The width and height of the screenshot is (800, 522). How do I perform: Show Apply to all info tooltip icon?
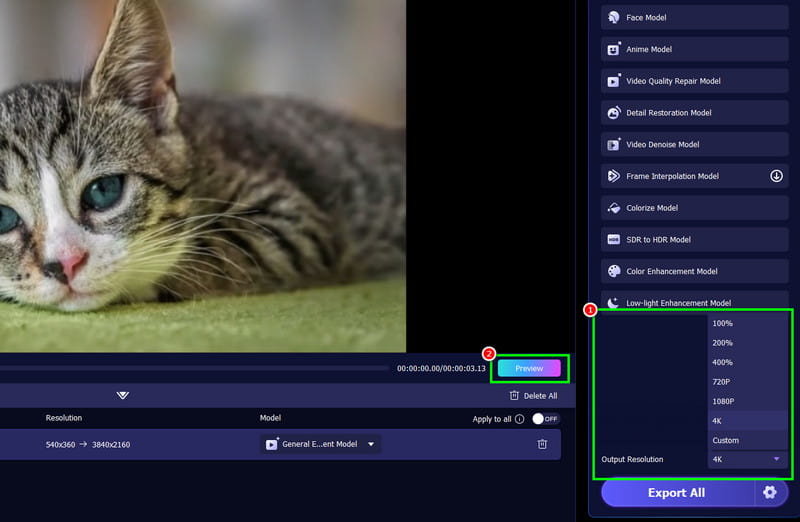[519, 419]
